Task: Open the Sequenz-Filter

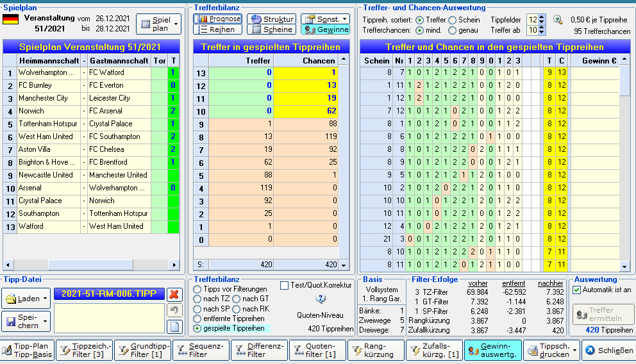Action: pyautogui.click(x=201, y=350)
